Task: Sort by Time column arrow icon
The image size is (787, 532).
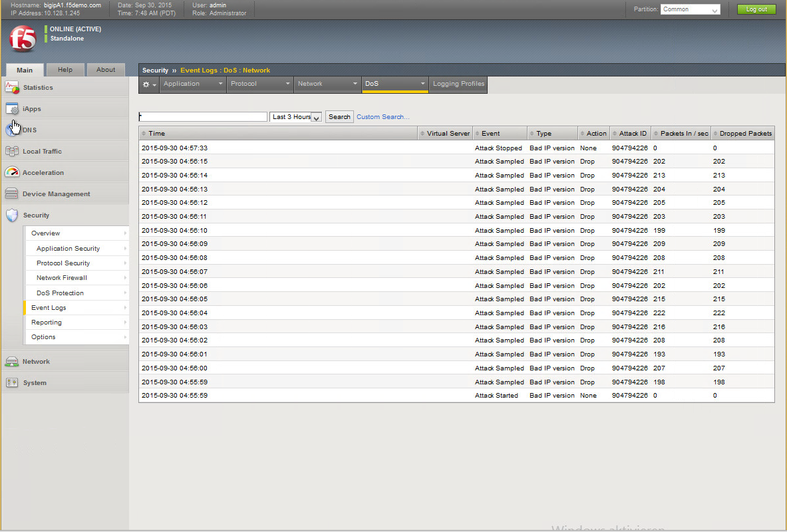Action: click(144, 134)
